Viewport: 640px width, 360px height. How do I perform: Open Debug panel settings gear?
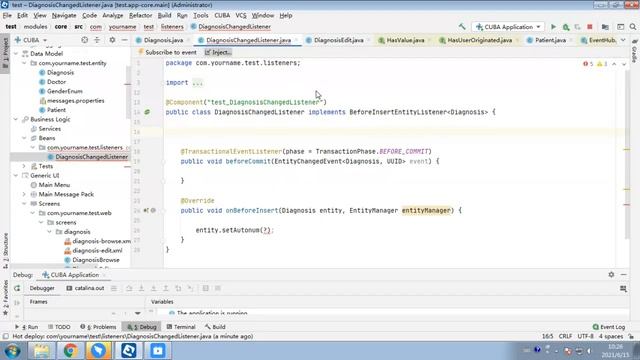[611, 275]
